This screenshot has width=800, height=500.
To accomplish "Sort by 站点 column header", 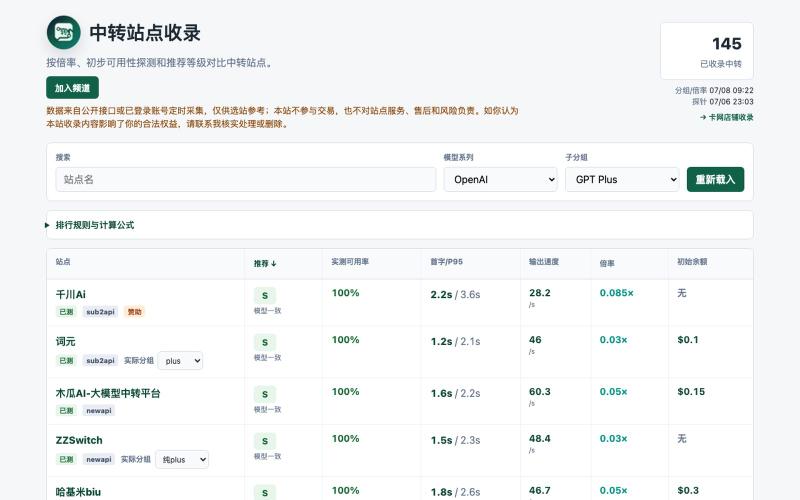I will [x=63, y=262].
